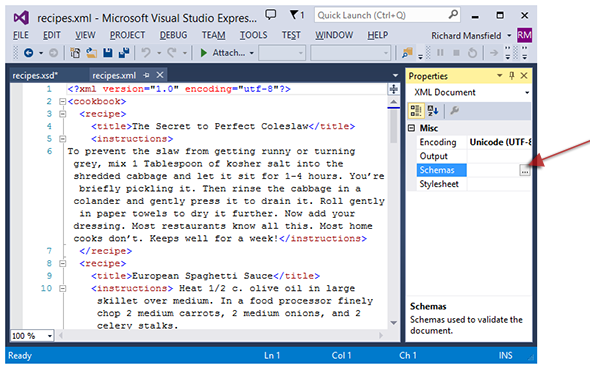Close the recipes.xml tab
The height and width of the screenshot is (371, 590).
coord(160,75)
